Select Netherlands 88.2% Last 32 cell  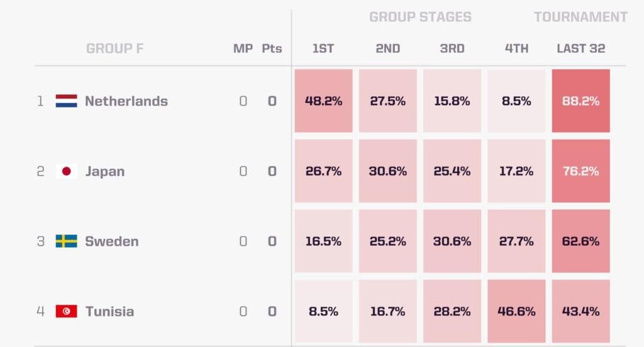[x=580, y=101]
